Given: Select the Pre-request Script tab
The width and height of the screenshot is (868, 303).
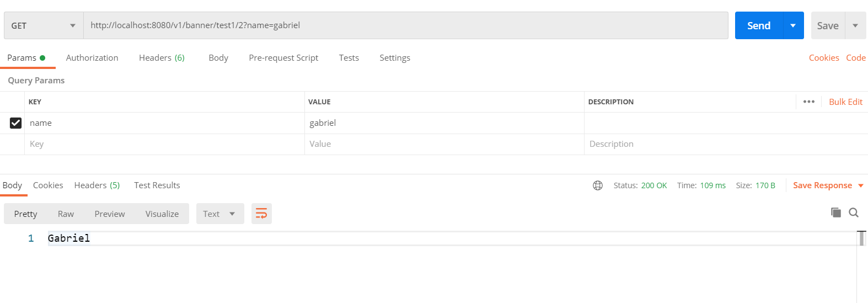Looking at the screenshot, I should click(283, 58).
